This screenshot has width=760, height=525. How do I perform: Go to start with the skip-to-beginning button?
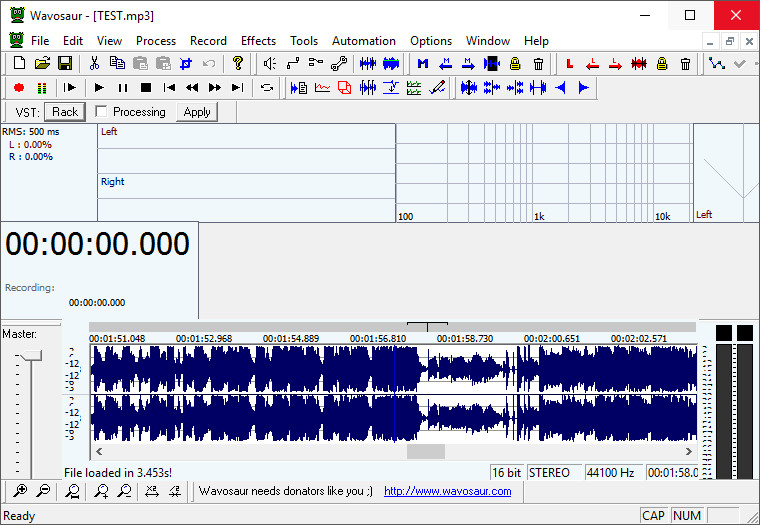(169, 88)
